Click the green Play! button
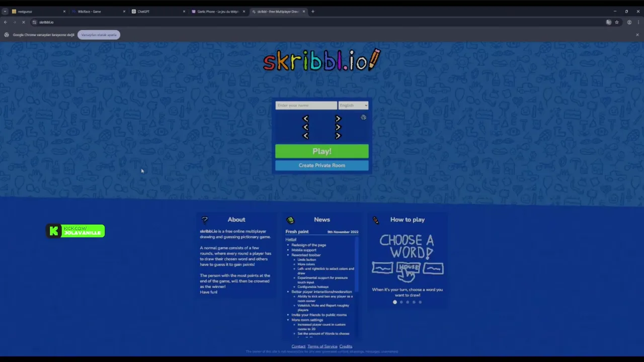Viewport: 644px width, 362px height. pyautogui.click(x=322, y=151)
